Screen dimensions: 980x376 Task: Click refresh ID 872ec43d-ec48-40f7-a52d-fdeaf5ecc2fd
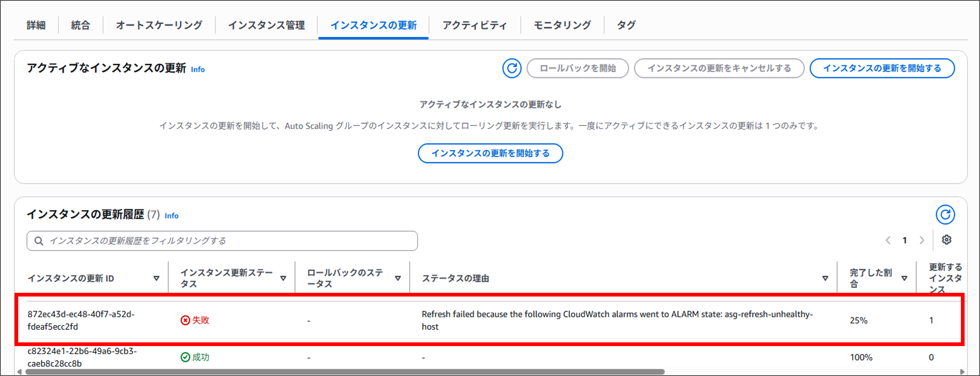[81, 320]
